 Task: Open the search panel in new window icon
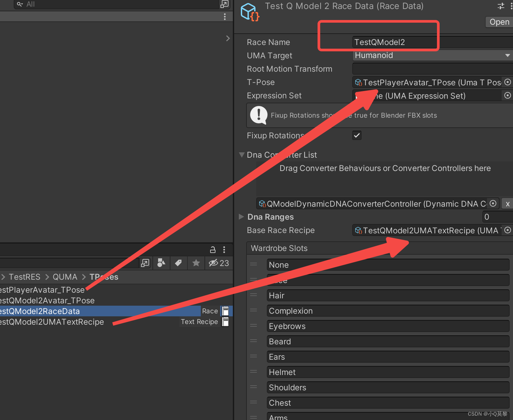coord(224,4)
